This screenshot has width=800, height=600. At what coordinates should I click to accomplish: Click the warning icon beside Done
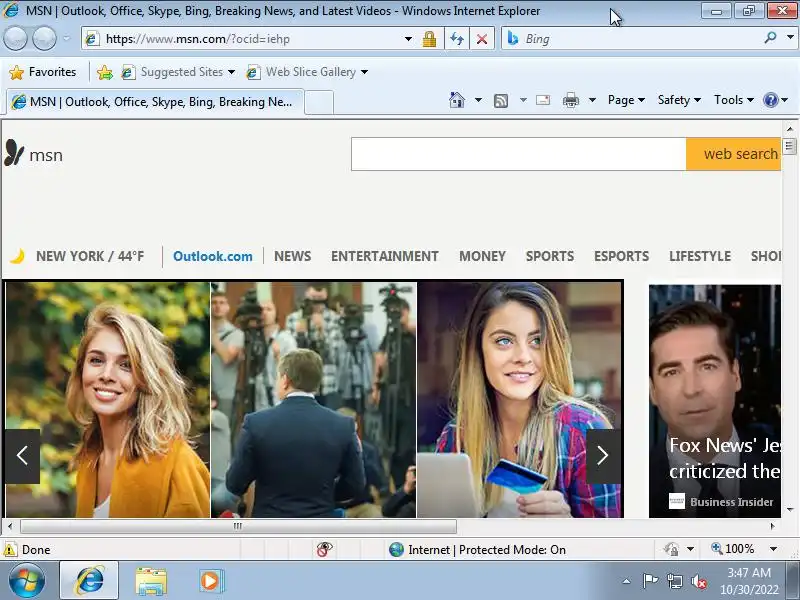point(10,549)
